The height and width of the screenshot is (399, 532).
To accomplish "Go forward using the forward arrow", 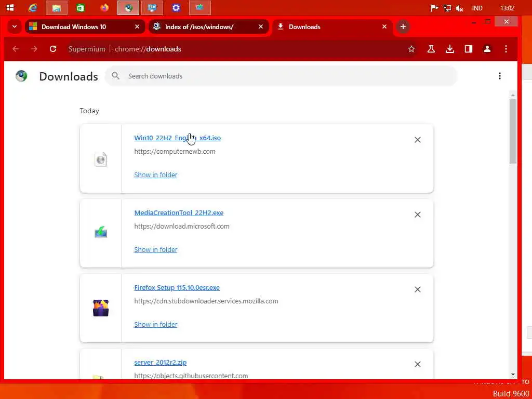I will [34, 49].
